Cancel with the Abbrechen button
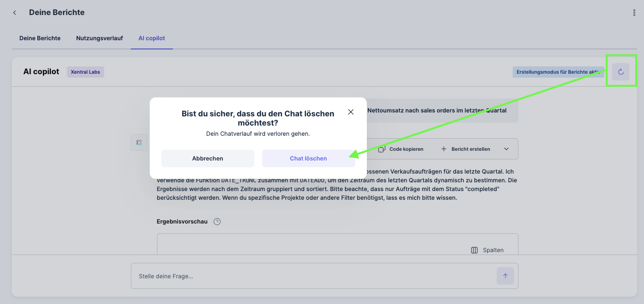 point(208,159)
